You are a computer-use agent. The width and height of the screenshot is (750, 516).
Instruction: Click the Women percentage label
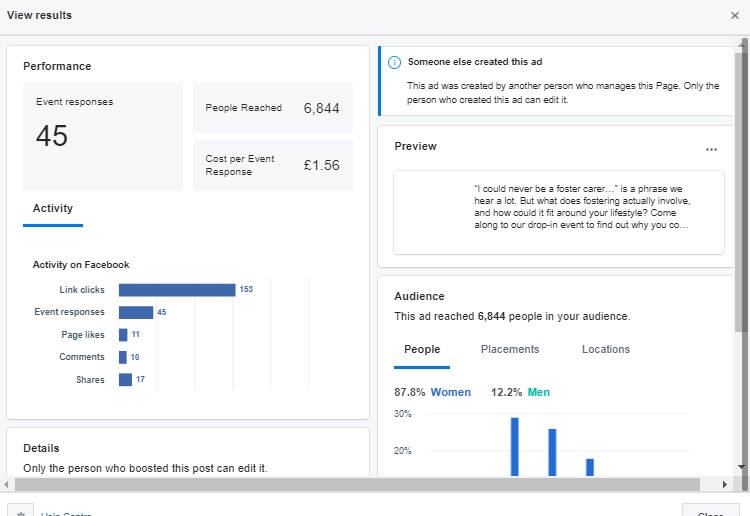click(x=432, y=392)
